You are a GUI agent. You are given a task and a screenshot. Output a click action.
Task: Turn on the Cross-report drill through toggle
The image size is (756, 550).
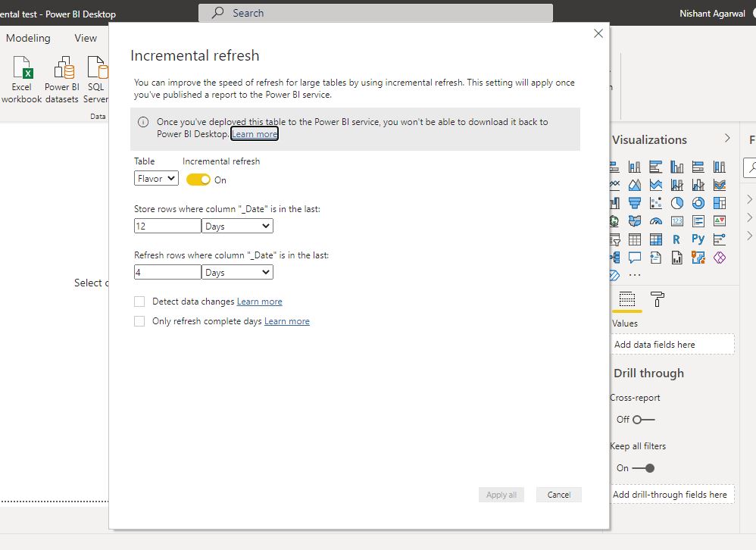coord(644,420)
